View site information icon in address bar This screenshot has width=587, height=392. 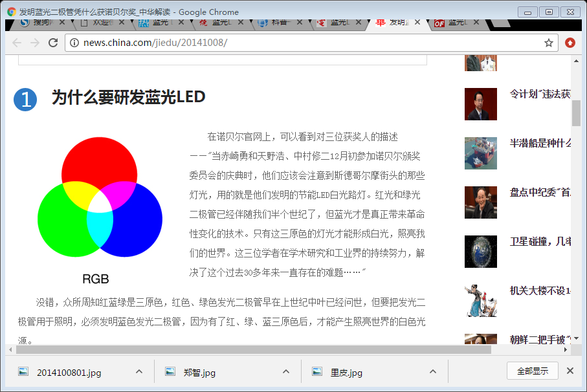[x=74, y=43]
